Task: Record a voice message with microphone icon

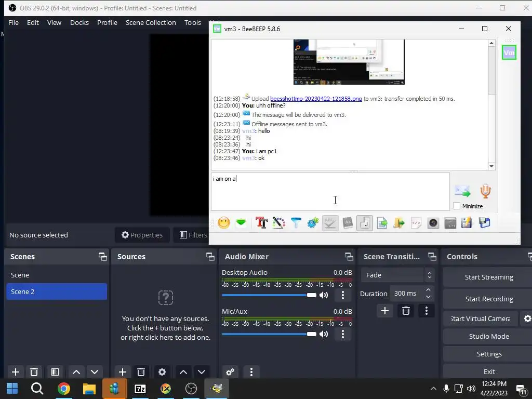Action: (x=486, y=191)
